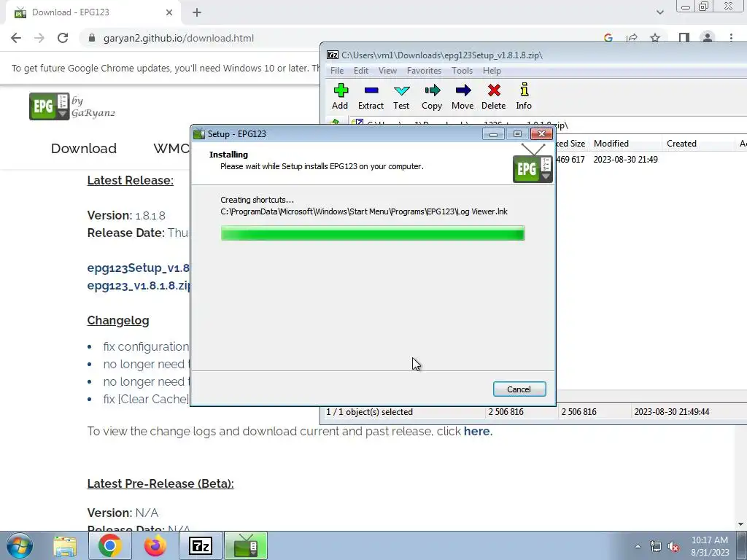Click the 'Latest Pre-Release (Beta):' heading

click(160, 484)
